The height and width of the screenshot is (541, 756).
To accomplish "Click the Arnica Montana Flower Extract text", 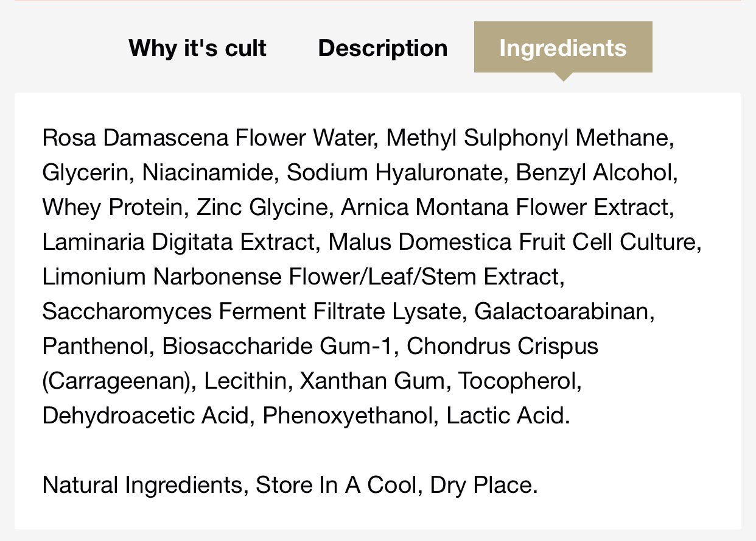I will [x=506, y=207].
